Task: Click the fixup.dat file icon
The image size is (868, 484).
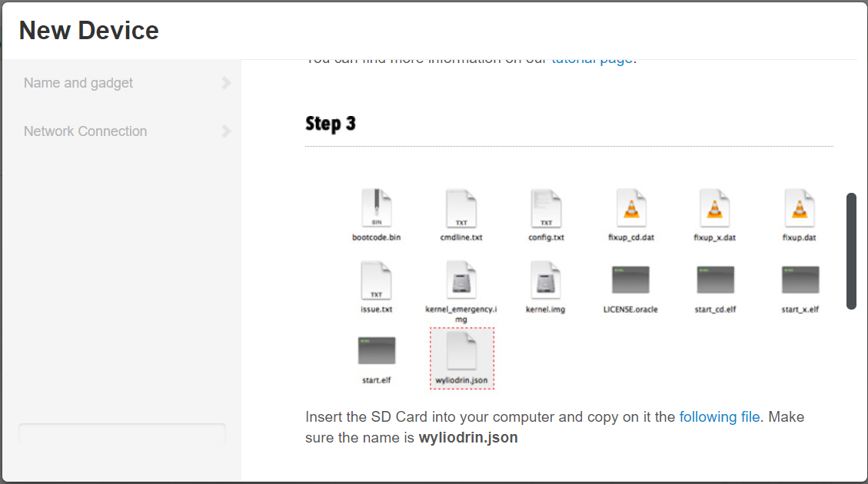Action: (x=800, y=207)
